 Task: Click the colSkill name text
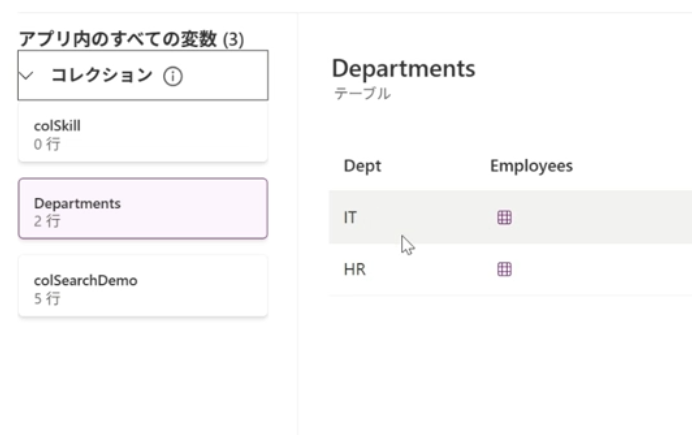tap(57, 126)
